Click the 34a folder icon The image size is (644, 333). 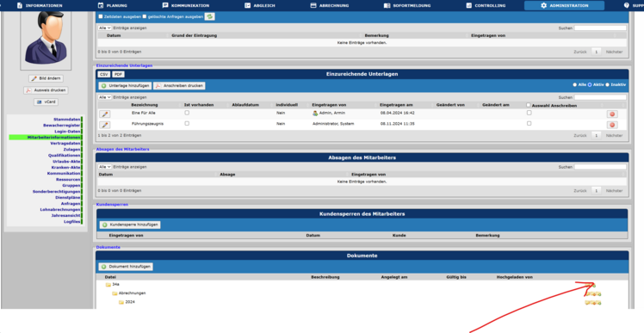108,285
